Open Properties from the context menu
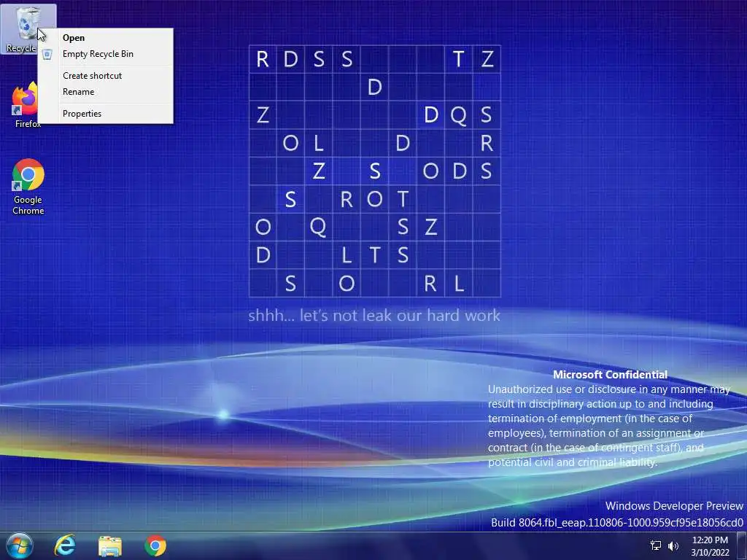The image size is (747, 560). tap(105, 114)
